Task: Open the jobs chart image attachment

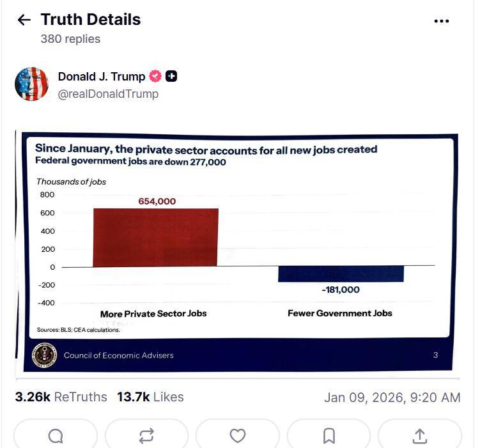Action: (236, 252)
